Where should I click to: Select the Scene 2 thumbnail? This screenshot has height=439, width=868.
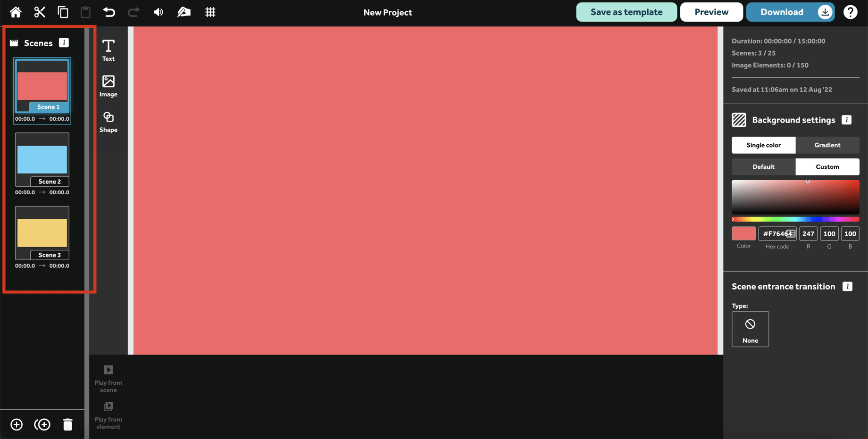[x=42, y=159]
